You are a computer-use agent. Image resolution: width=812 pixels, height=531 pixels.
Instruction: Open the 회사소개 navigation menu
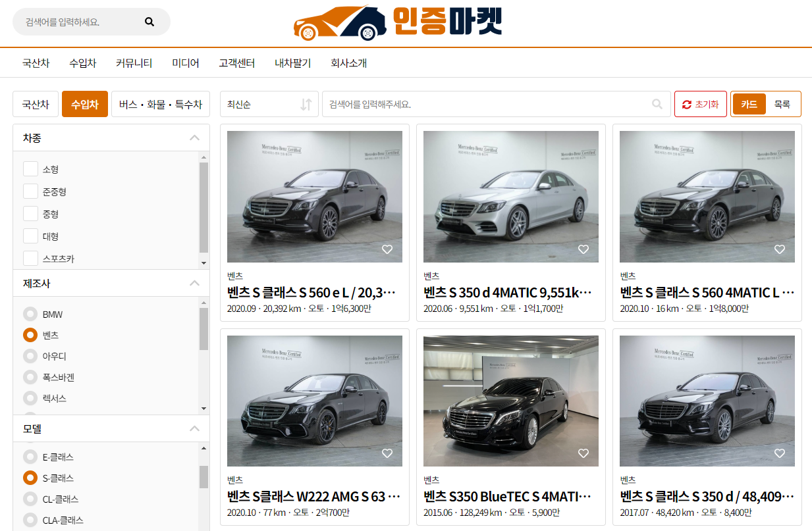tap(349, 63)
